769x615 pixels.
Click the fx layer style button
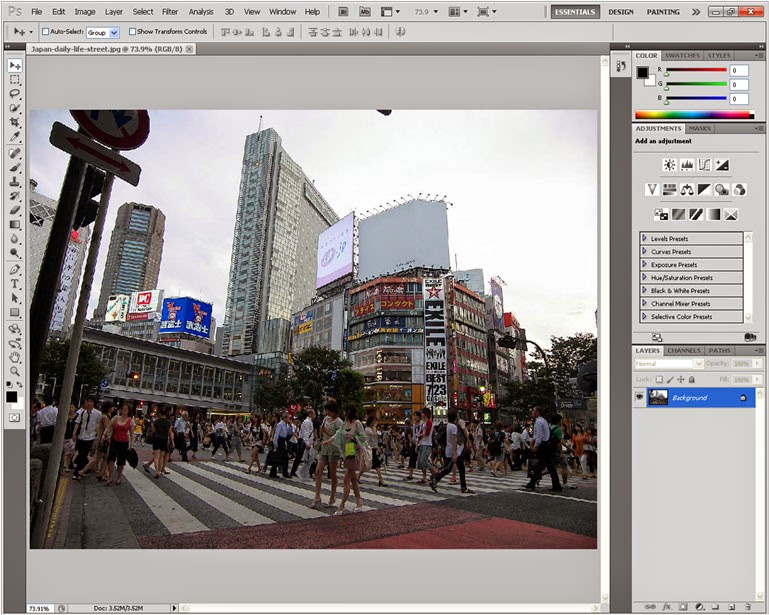pyautogui.click(x=667, y=607)
